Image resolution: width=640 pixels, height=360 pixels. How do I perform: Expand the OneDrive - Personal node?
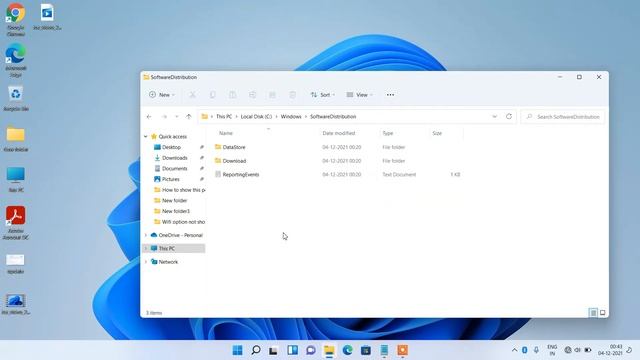pyautogui.click(x=146, y=236)
